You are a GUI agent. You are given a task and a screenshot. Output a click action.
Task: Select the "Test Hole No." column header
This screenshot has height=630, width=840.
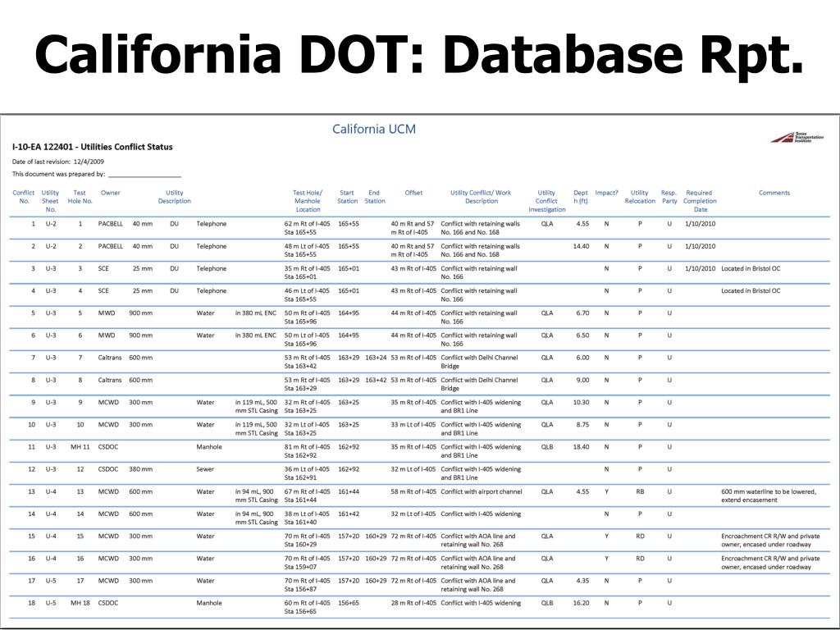pyautogui.click(x=80, y=197)
